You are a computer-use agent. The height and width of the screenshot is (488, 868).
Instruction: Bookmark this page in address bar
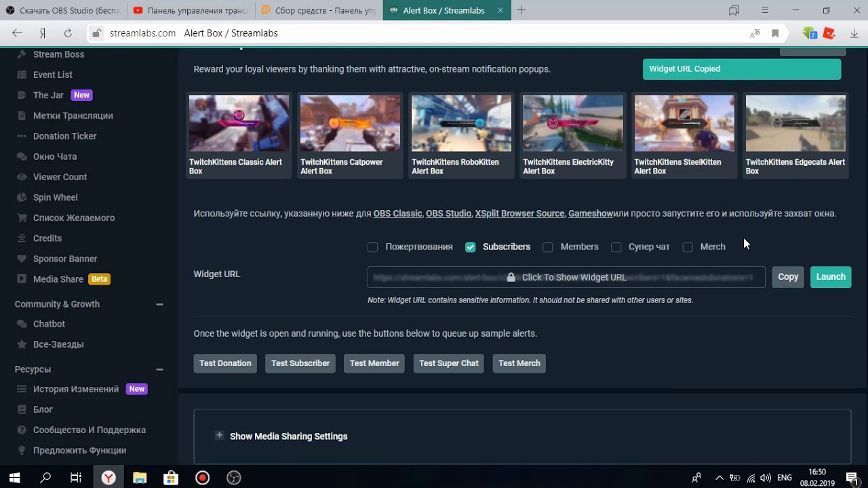tap(775, 33)
